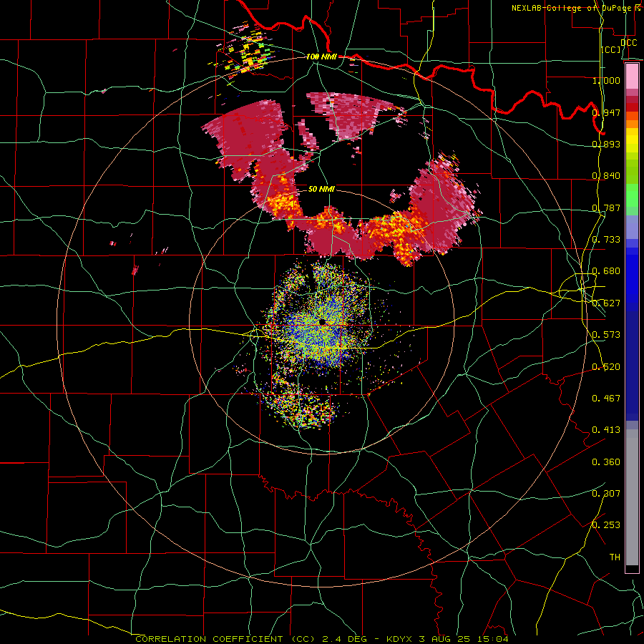Pick the light pink swatch at the color bar top
Viewport: 644px width, 644px height.
pyautogui.click(x=632, y=77)
